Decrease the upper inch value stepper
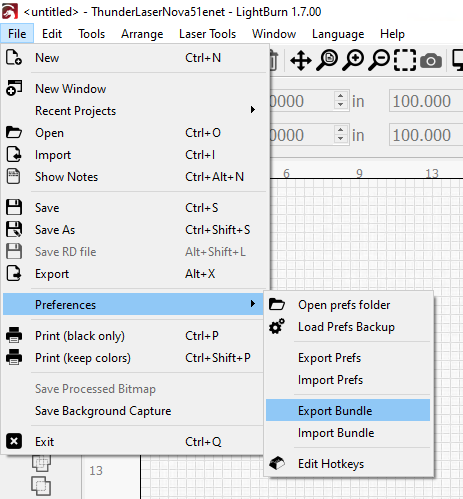The height and width of the screenshot is (499, 463). tap(340, 105)
